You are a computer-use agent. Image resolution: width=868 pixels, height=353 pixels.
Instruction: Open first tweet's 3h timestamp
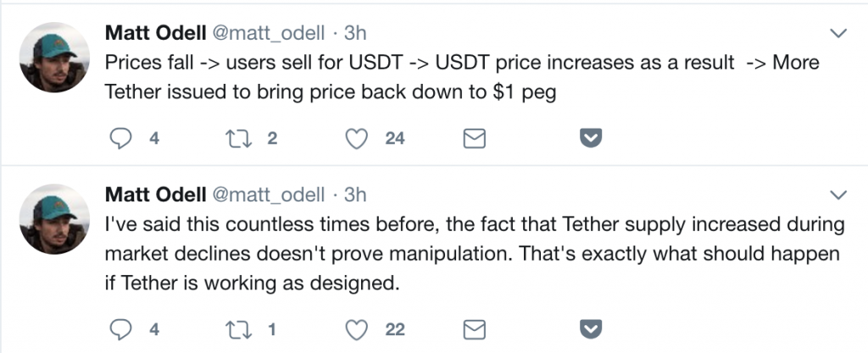pyautogui.click(x=355, y=33)
